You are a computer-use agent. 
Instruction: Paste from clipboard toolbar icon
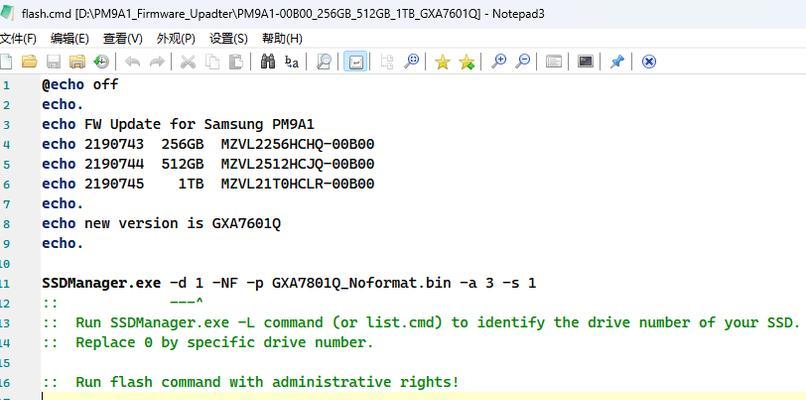click(x=235, y=62)
